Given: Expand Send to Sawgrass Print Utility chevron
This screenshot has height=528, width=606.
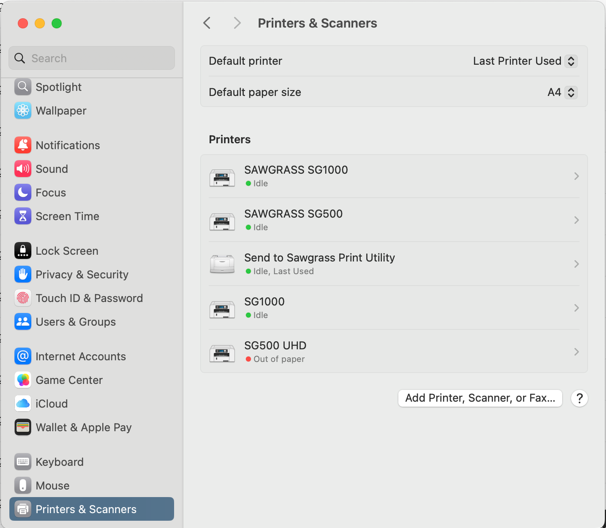Looking at the screenshot, I should coord(576,264).
